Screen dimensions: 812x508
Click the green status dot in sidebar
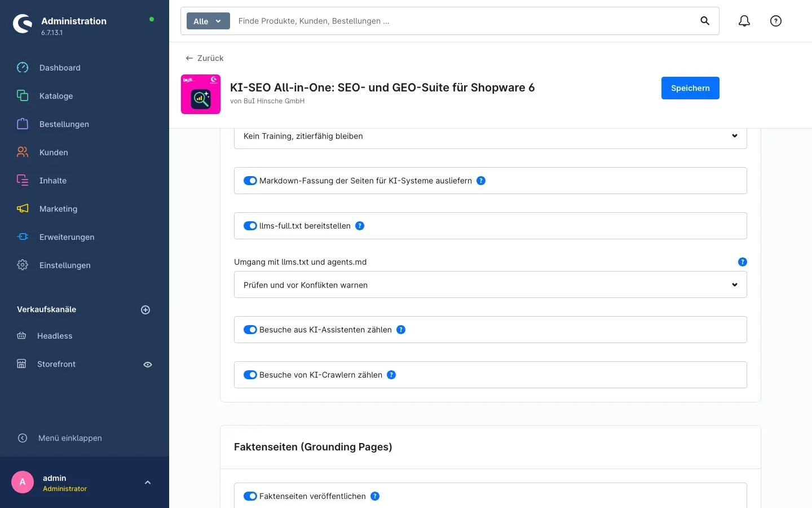[151, 19]
